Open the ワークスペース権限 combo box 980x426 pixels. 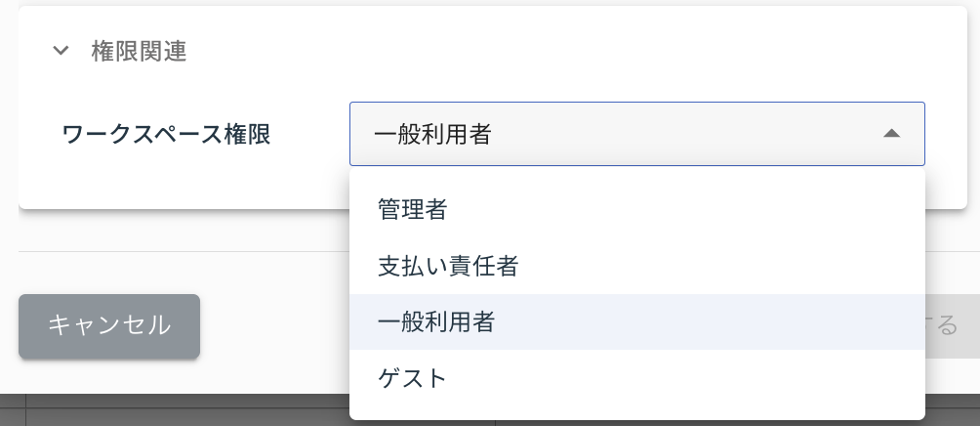[x=636, y=134]
